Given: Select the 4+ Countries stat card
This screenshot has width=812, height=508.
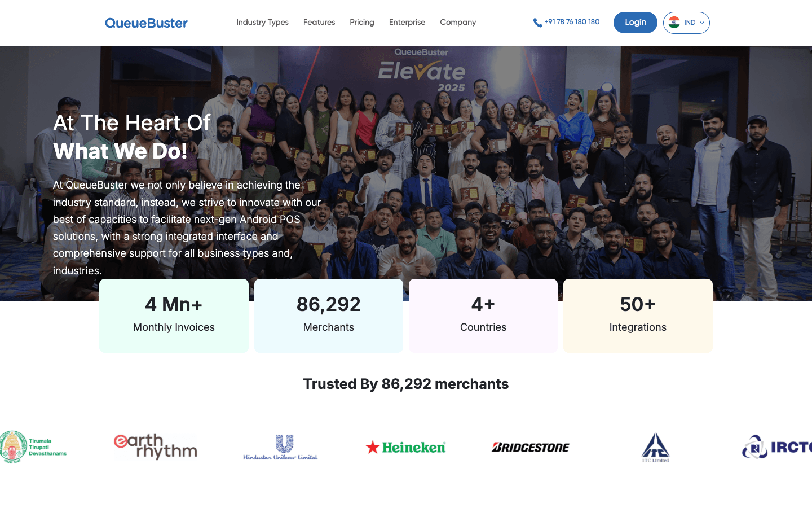Looking at the screenshot, I should (483, 316).
